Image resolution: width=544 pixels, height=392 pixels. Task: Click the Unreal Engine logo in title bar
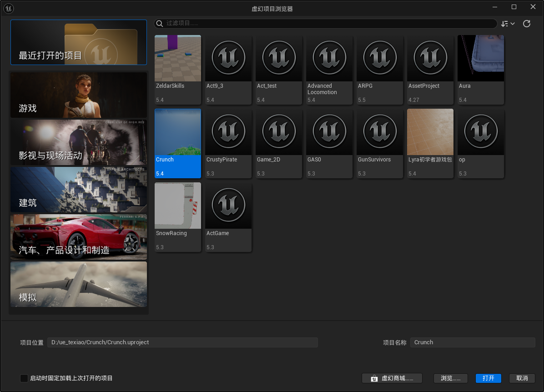(x=8, y=8)
